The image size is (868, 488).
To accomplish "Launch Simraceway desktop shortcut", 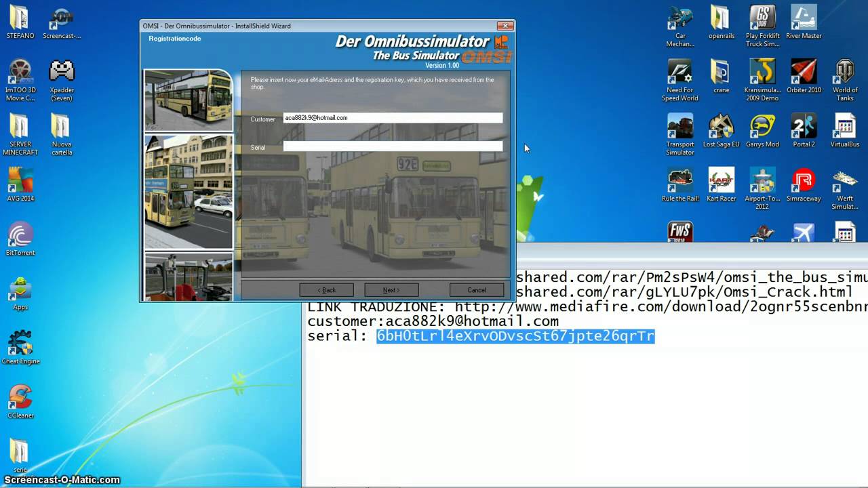I will [804, 185].
